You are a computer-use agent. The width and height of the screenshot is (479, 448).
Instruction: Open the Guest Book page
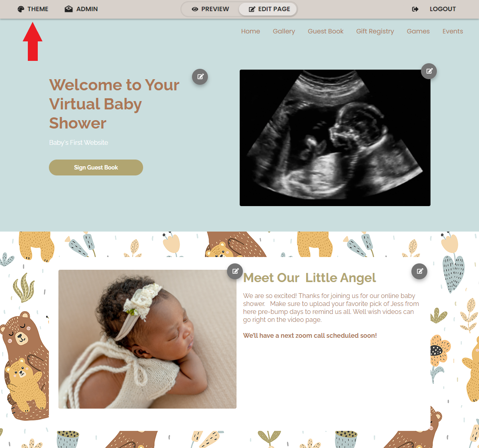(x=326, y=31)
